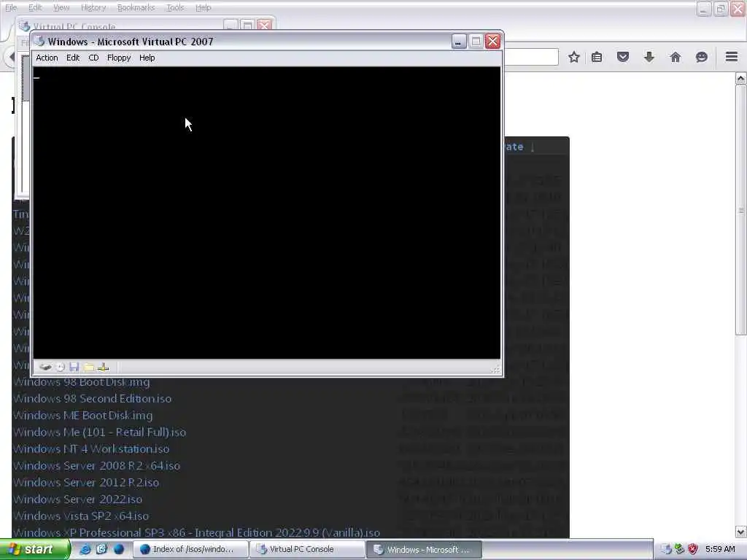Screen dimensions: 747x560
Task: Click the 5:59 AM system clock
Action: click(x=720, y=549)
